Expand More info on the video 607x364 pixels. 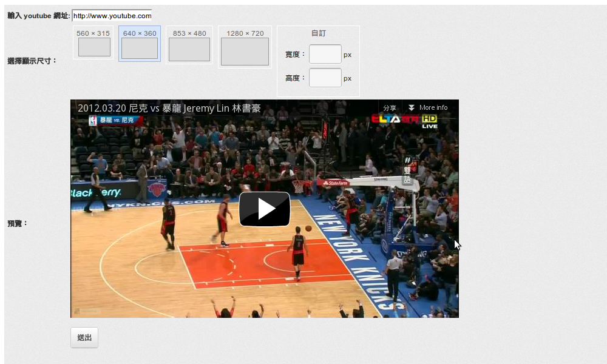coord(428,107)
